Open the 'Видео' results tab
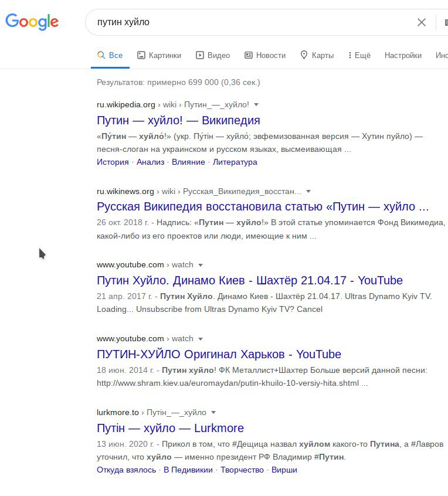Screen dimensions: 448x496 tap(213, 55)
